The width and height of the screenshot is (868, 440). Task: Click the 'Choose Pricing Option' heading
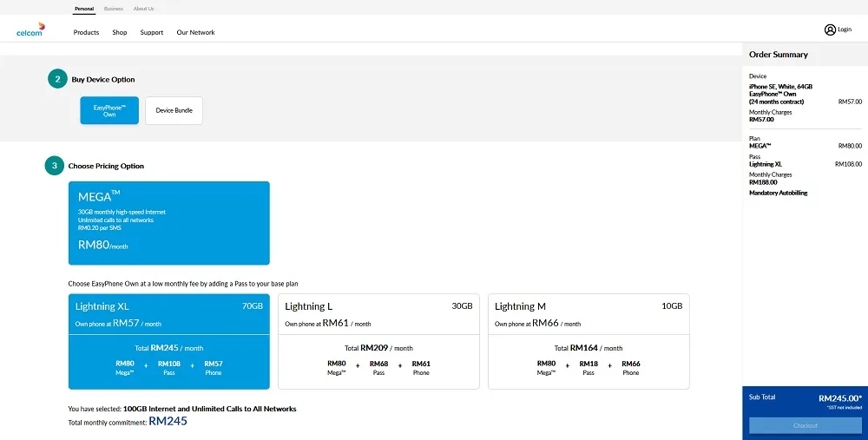tap(106, 166)
